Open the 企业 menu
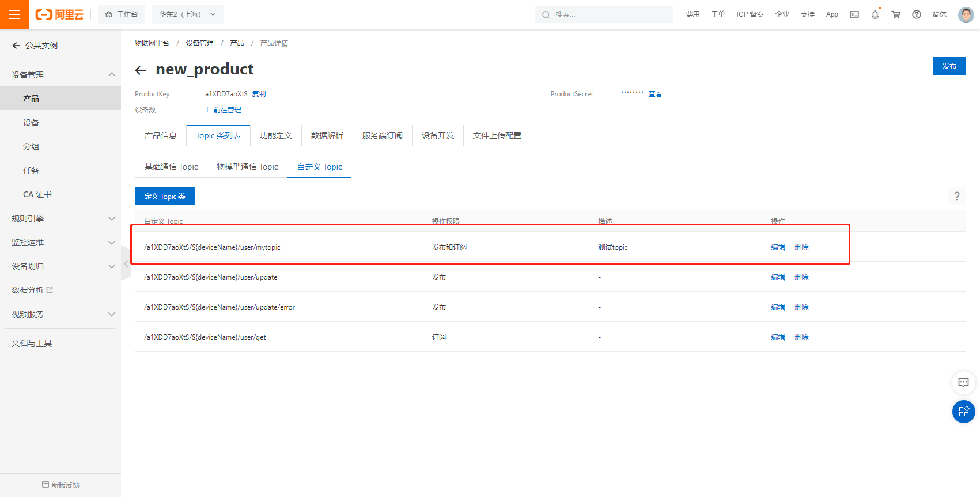The width and height of the screenshot is (980, 497). pos(782,14)
